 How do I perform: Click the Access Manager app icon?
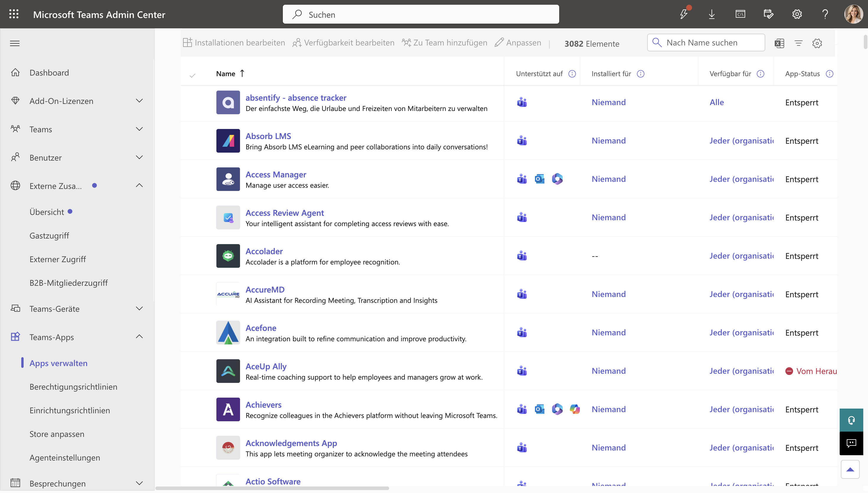tap(228, 179)
